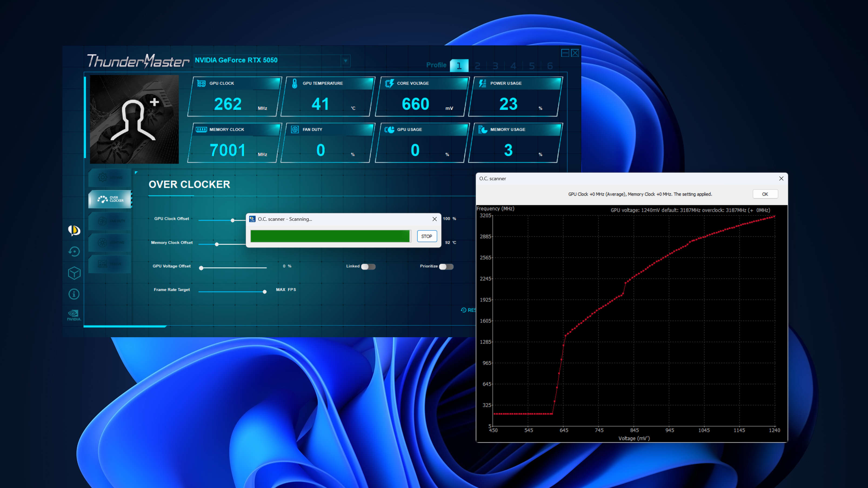Click STOP in the scanning dialog
This screenshot has width=868, height=488.
click(x=427, y=236)
